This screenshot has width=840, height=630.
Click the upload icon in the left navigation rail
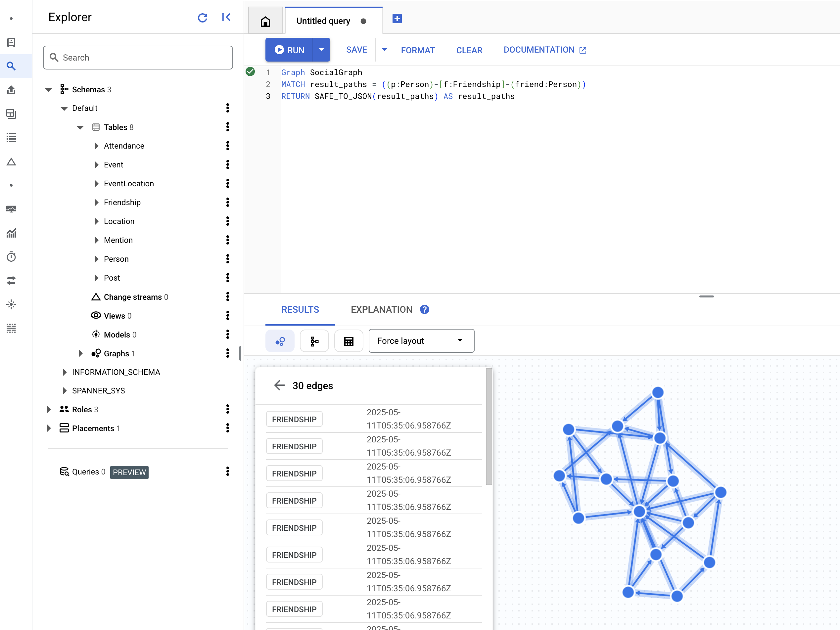point(11,90)
